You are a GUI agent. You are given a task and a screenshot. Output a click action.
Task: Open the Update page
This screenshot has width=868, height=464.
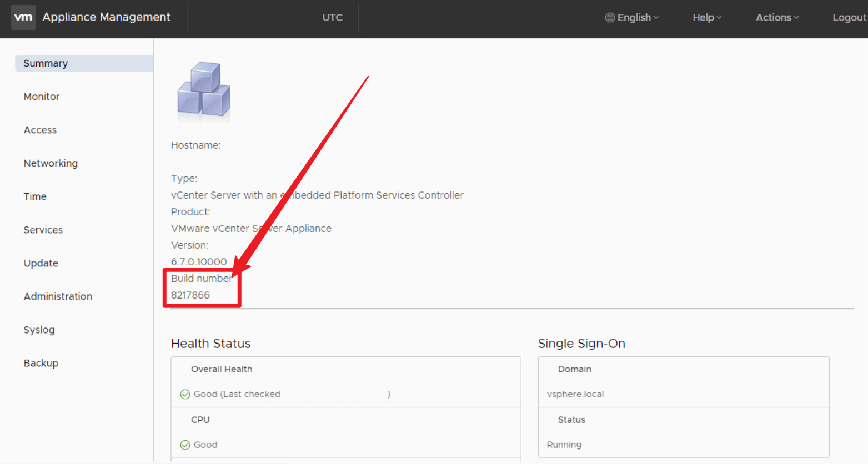tap(41, 263)
